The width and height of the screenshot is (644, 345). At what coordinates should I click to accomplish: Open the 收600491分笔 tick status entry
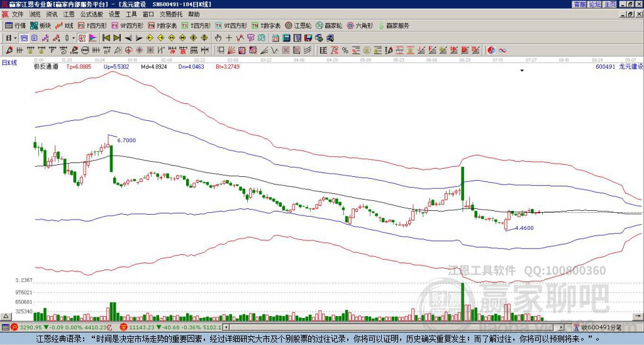click(597, 327)
